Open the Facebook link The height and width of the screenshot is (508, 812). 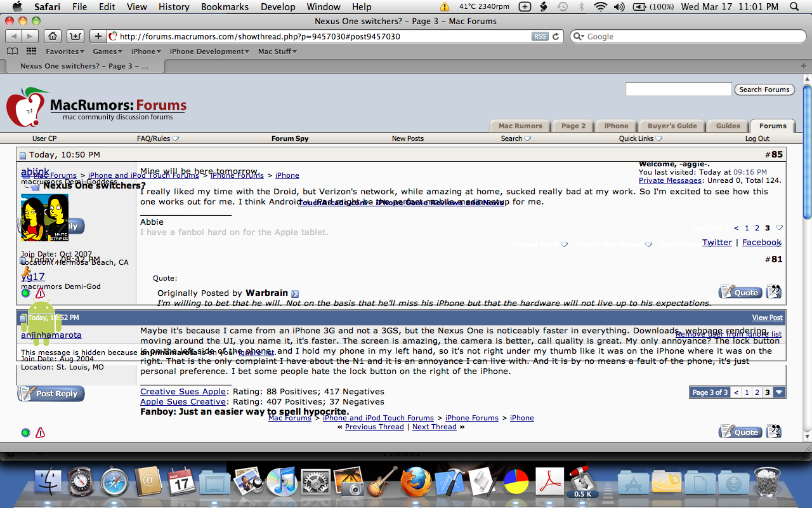(x=762, y=243)
